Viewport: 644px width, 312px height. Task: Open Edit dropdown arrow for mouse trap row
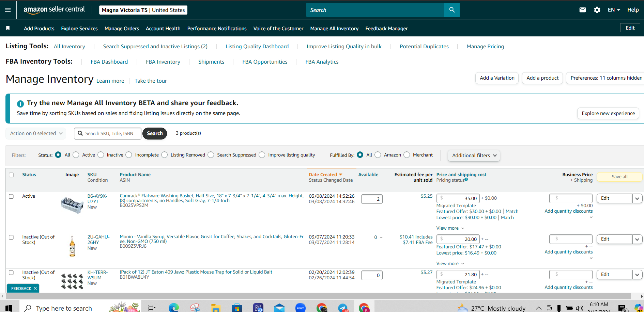pyautogui.click(x=637, y=275)
